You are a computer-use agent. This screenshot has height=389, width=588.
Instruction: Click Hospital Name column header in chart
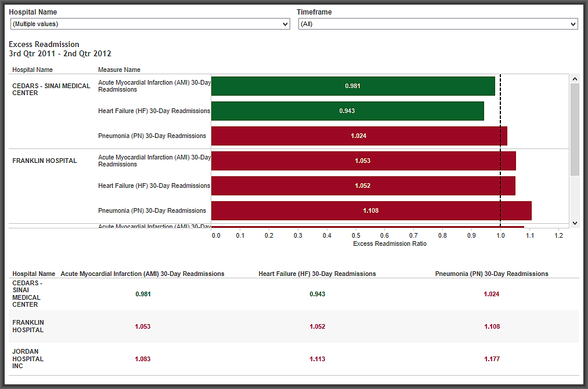pyautogui.click(x=33, y=70)
